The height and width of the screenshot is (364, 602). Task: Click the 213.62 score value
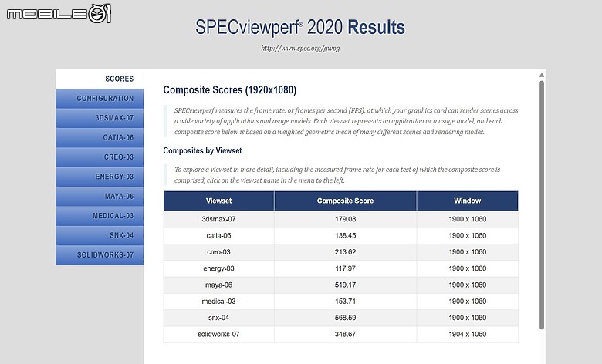tap(346, 252)
